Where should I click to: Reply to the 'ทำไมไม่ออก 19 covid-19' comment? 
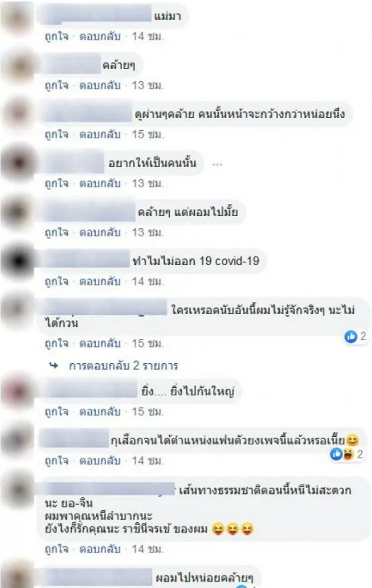pos(100,281)
